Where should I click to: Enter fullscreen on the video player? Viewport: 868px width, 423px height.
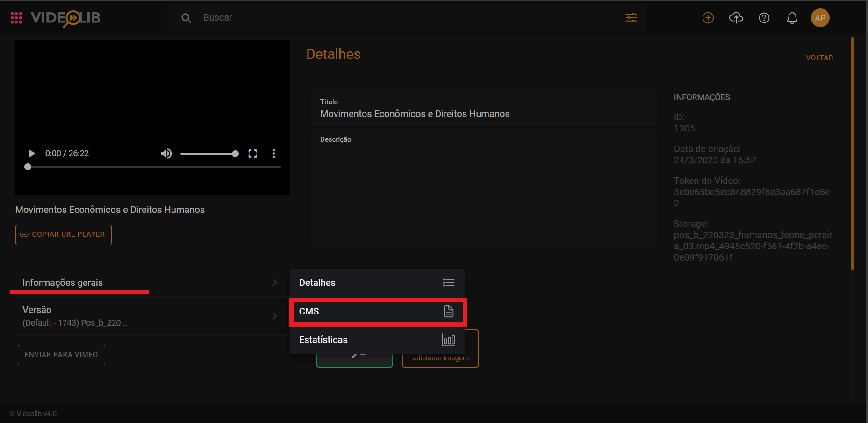(253, 153)
